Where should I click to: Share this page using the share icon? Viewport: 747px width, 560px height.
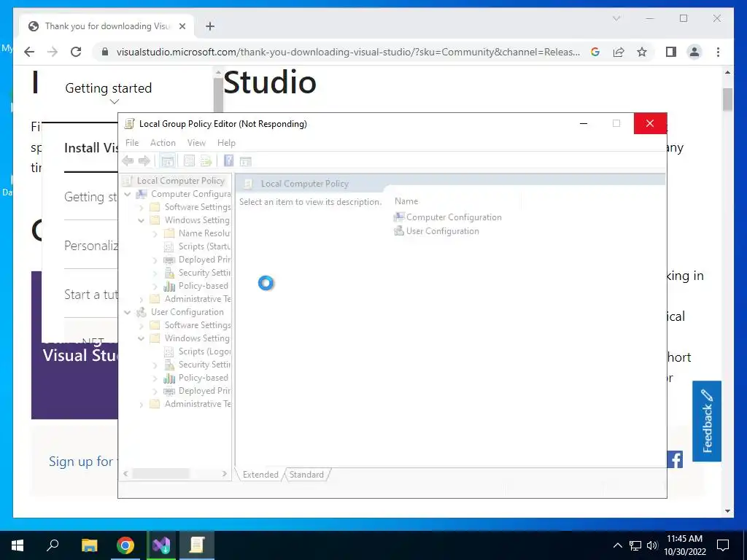pyautogui.click(x=619, y=52)
